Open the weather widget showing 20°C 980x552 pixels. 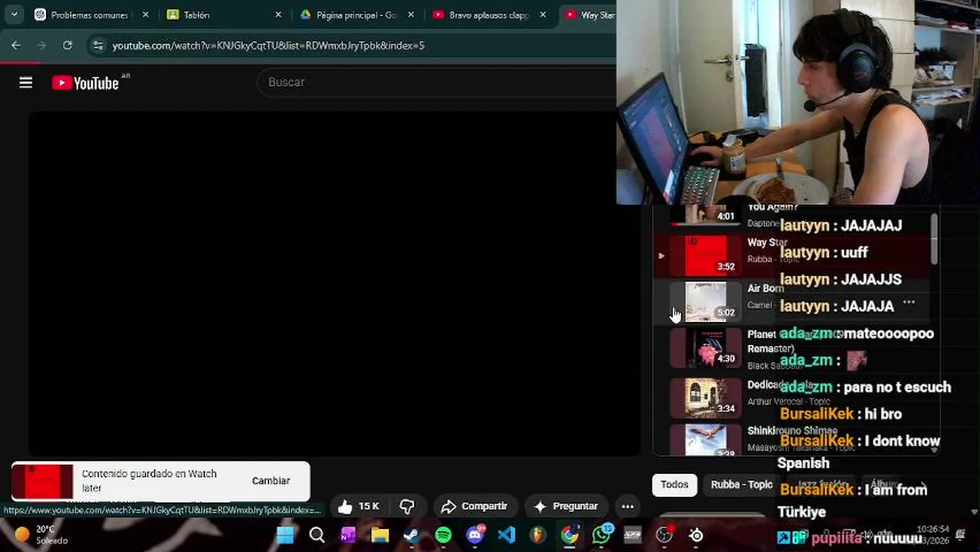pyautogui.click(x=41, y=534)
